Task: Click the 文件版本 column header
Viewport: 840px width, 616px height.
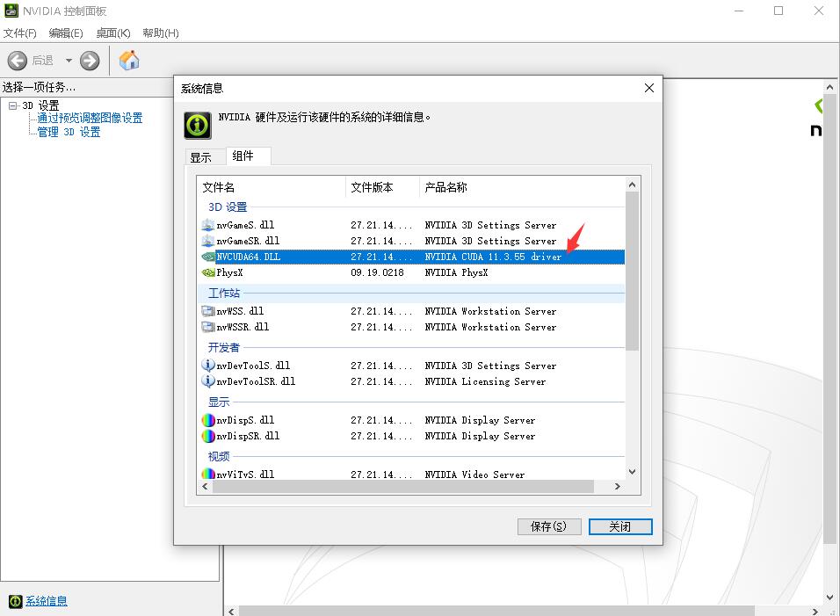Action: click(382, 187)
